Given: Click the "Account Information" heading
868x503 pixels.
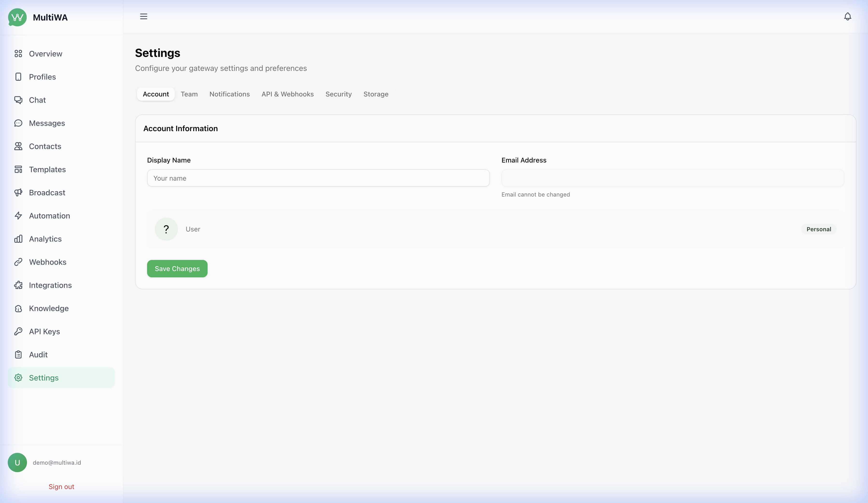Looking at the screenshot, I should [x=181, y=129].
